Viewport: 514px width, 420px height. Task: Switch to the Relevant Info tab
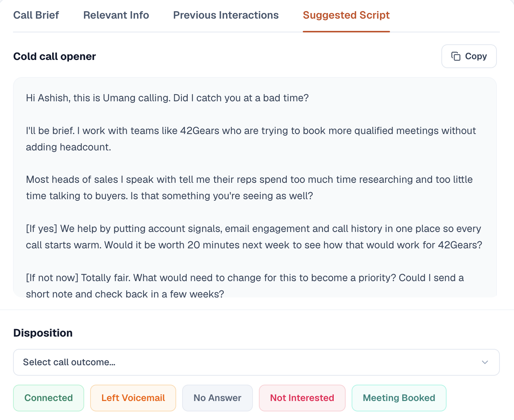click(116, 15)
